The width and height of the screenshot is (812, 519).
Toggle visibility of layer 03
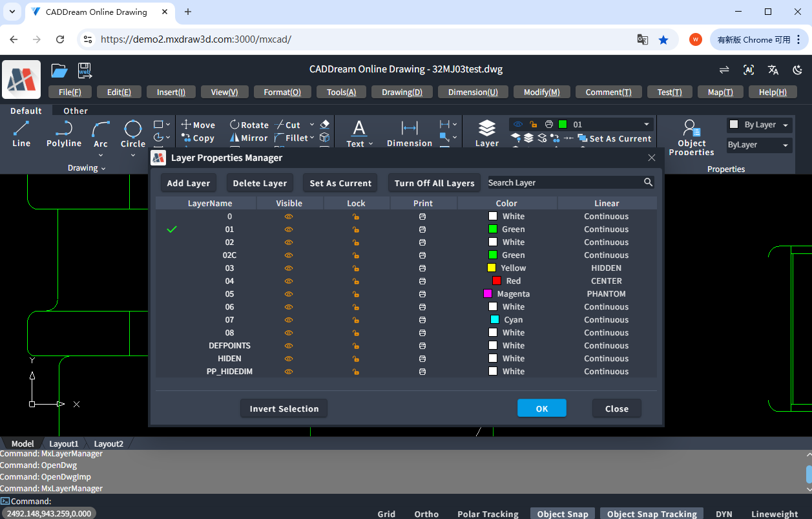(288, 268)
